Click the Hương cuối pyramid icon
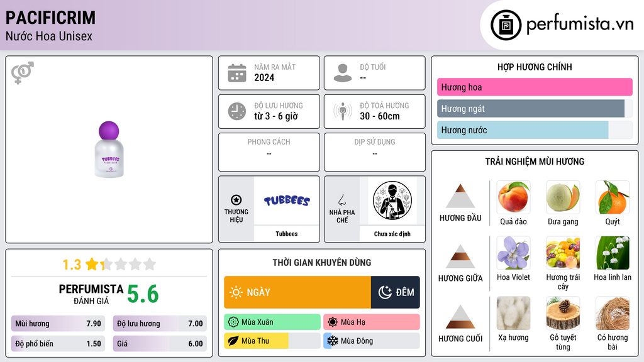 [x=460, y=317]
